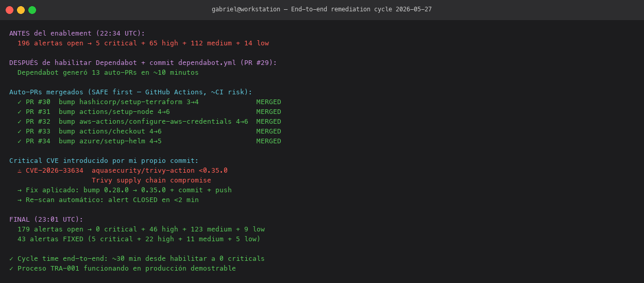Click the MERGED status of PR #32
Viewport: 644px width, 283px height.
tap(269, 122)
